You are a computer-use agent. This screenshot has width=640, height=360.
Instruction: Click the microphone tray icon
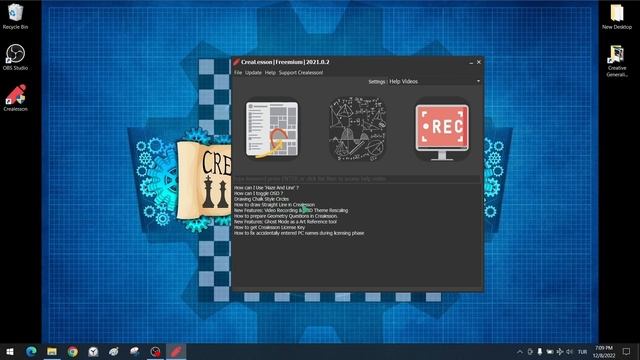tap(540, 351)
